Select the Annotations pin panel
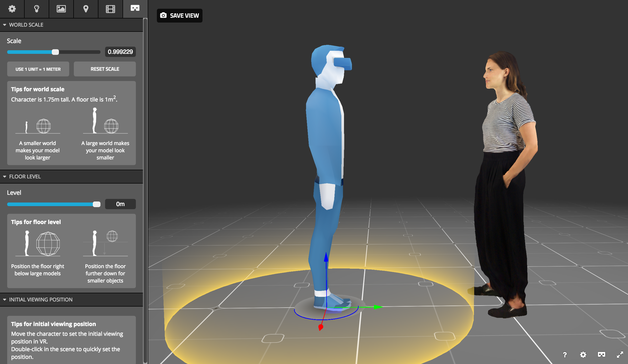The height and width of the screenshot is (364, 628). click(x=86, y=9)
